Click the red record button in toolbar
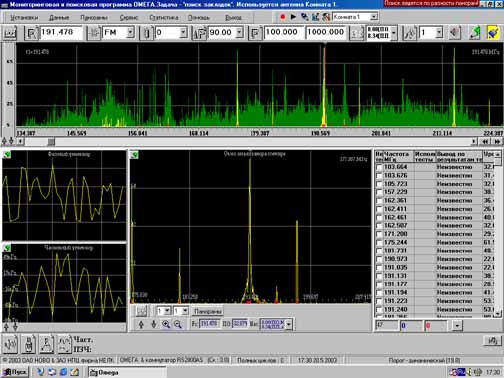Viewport: 504px width, 378px height. 283,17
